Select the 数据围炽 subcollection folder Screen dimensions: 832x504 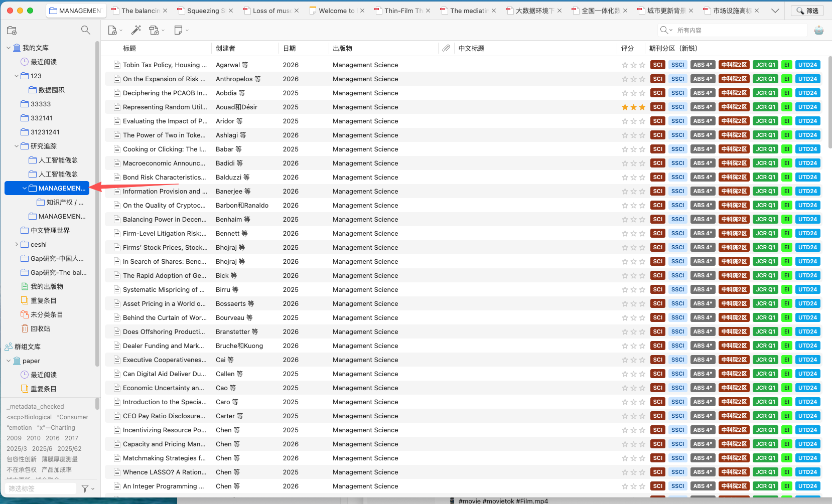(x=47, y=90)
